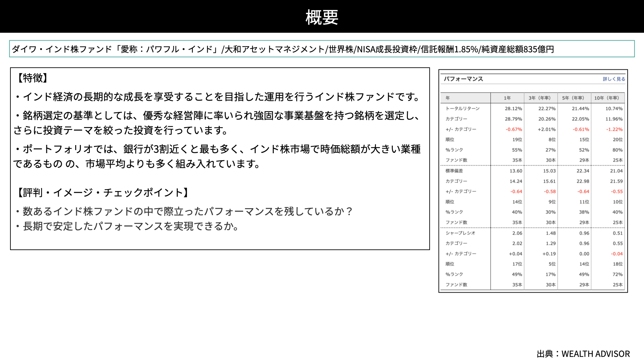Select the ダイワ・インド株ファンド header line
The width and height of the screenshot is (644, 362).
[x=283, y=49]
